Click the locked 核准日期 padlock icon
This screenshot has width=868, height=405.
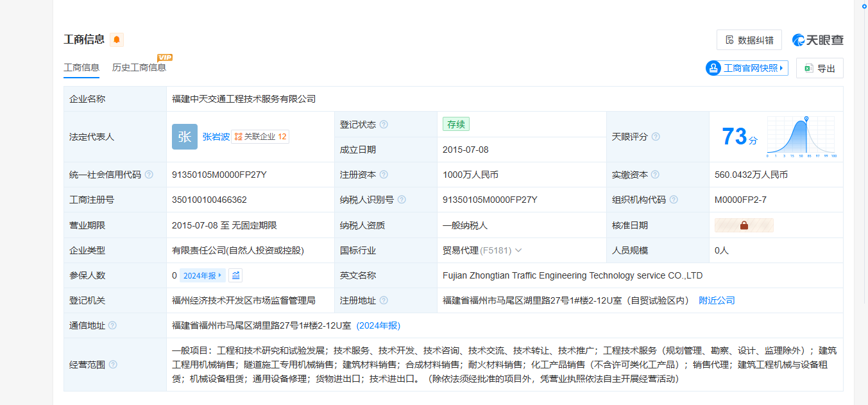click(744, 225)
